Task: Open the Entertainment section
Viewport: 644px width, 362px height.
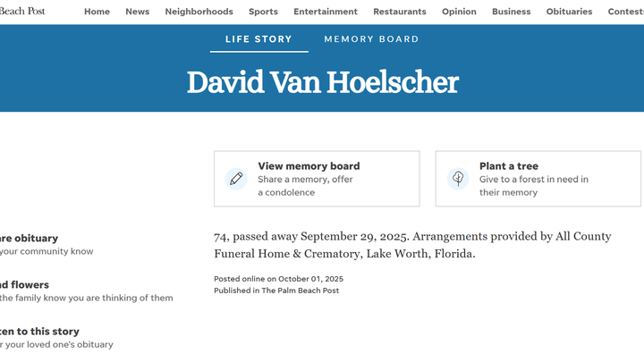Action: click(326, 12)
